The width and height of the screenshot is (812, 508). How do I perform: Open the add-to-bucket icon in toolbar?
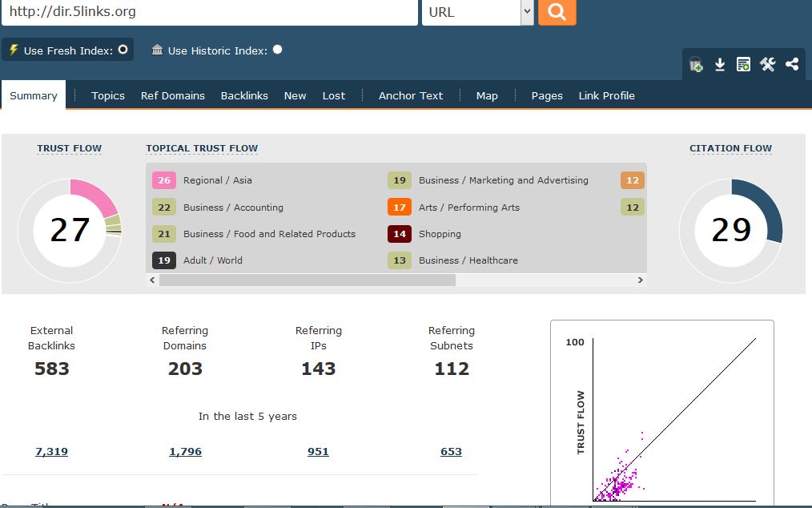pyautogui.click(x=696, y=65)
